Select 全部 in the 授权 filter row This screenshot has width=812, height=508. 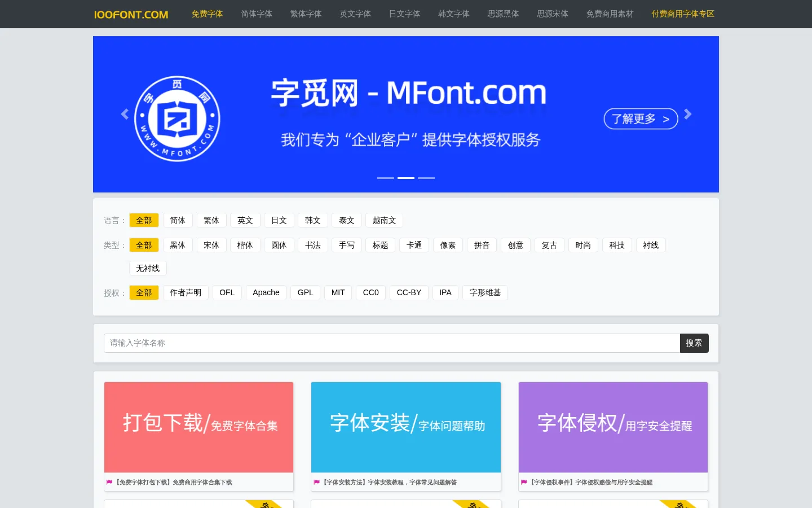pos(144,292)
